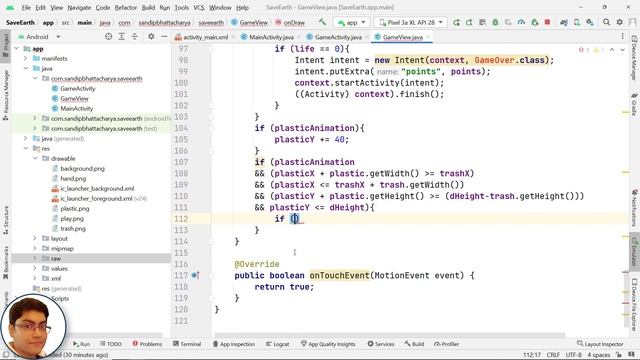The width and height of the screenshot is (640, 360).
Task: Open the Build menu
Action: click(x=148, y=7)
